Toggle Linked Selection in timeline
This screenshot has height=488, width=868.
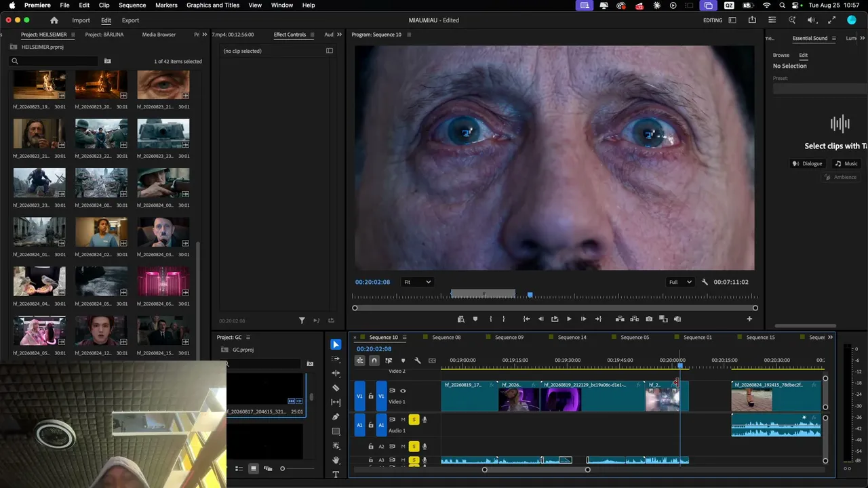point(389,361)
